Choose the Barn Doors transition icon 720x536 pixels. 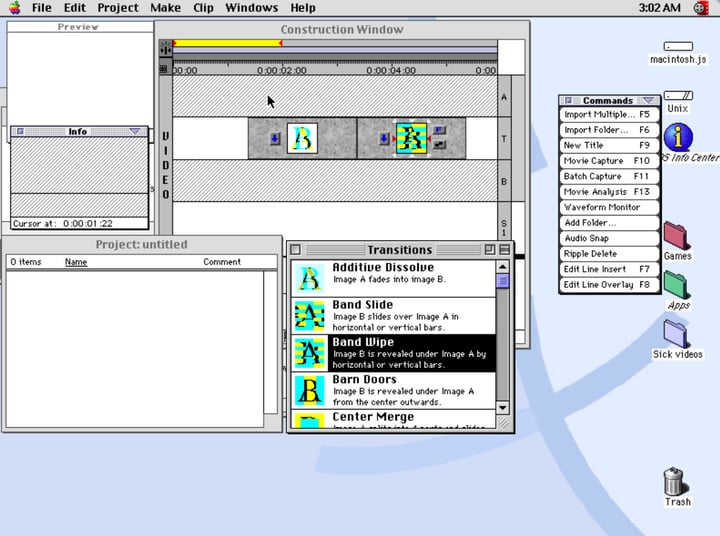point(310,389)
